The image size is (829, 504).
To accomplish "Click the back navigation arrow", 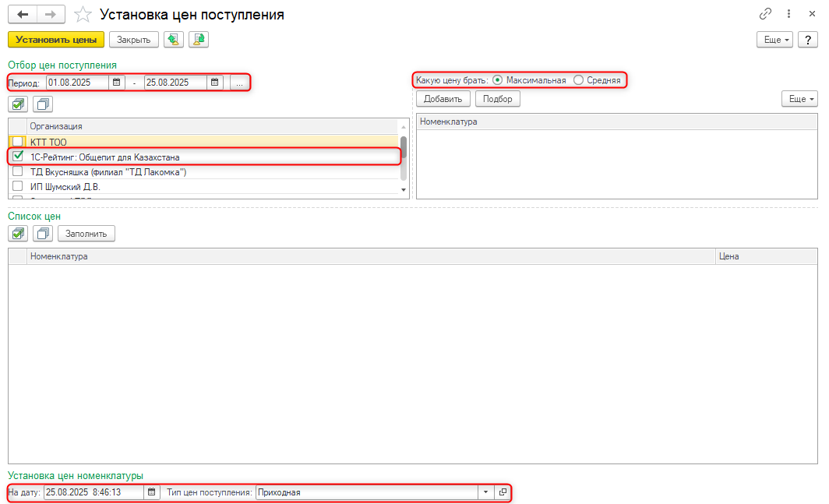I will (23, 15).
